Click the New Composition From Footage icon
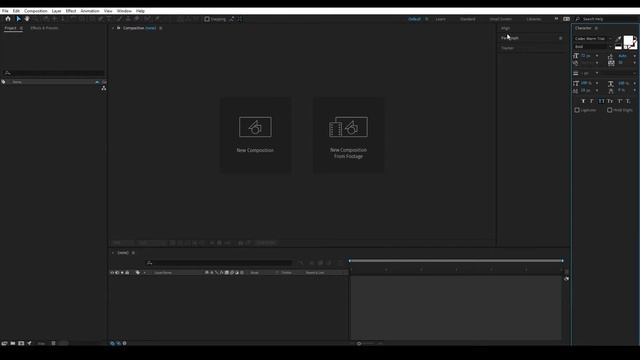 click(x=348, y=127)
